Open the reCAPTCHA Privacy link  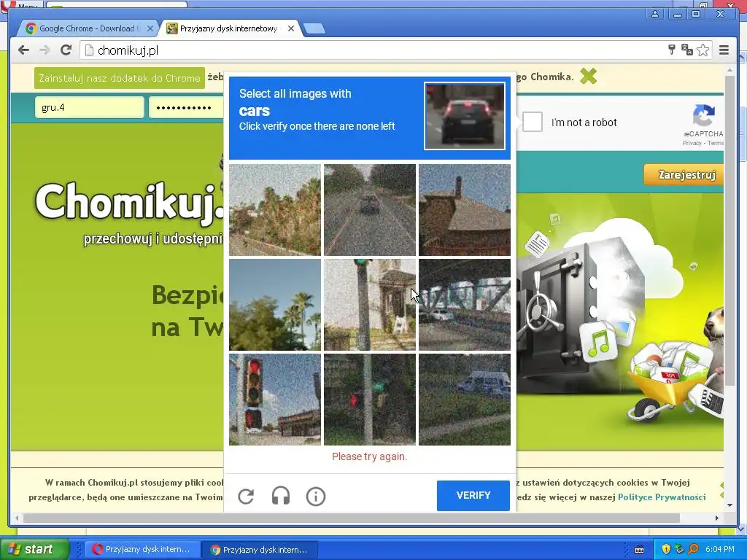pyautogui.click(x=692, y=143)
